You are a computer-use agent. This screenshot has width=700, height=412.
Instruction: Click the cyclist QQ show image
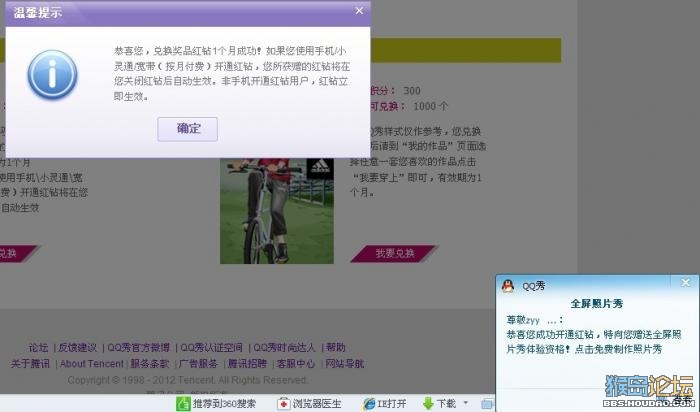(x=277, y=211)
